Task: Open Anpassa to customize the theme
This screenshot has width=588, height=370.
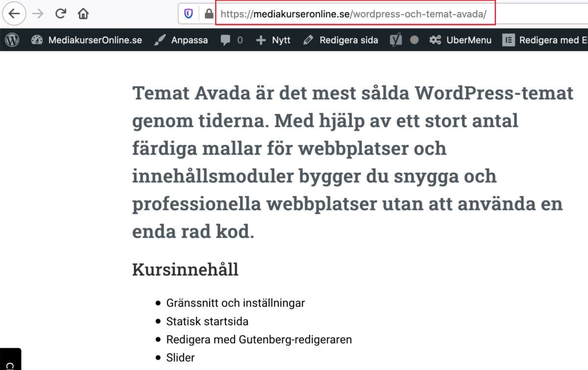Action: click(181, 40)
